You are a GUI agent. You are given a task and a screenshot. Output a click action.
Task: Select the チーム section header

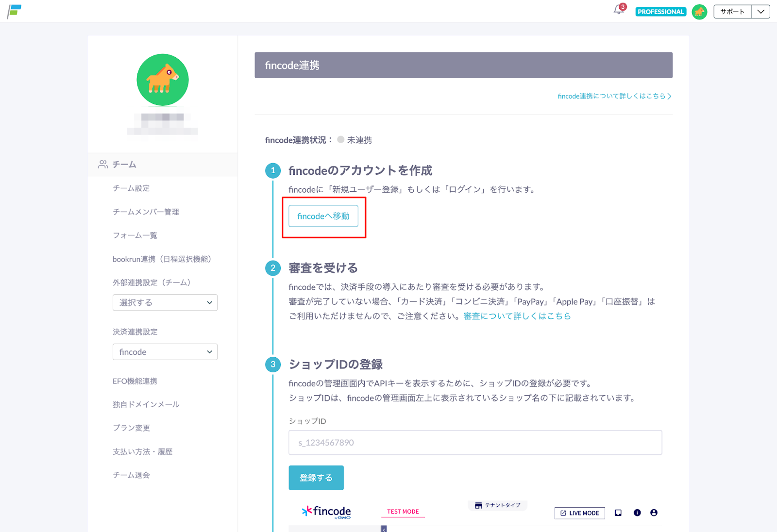tap(163, 165)
